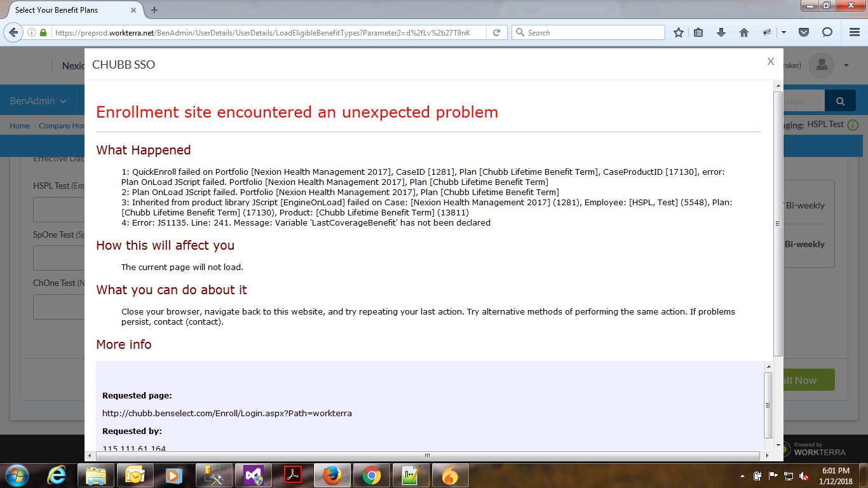Open Windows Media Player from taskbar

[x=173, y=475]
